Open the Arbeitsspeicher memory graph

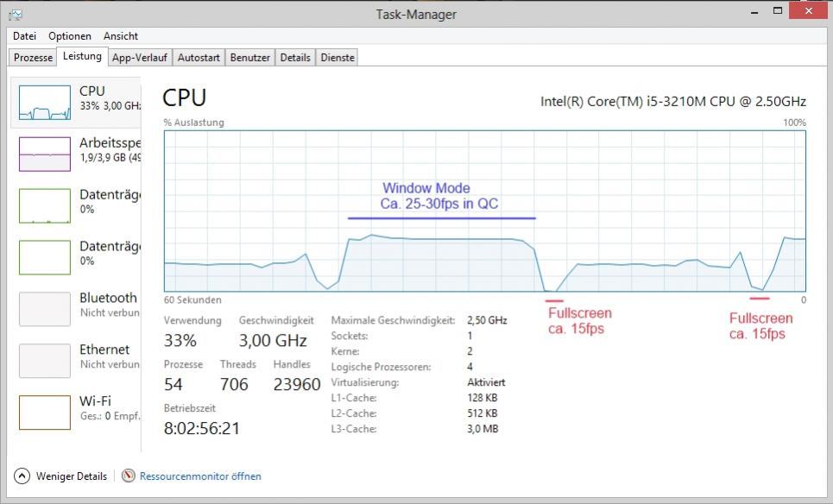click(x=45, y=154)
